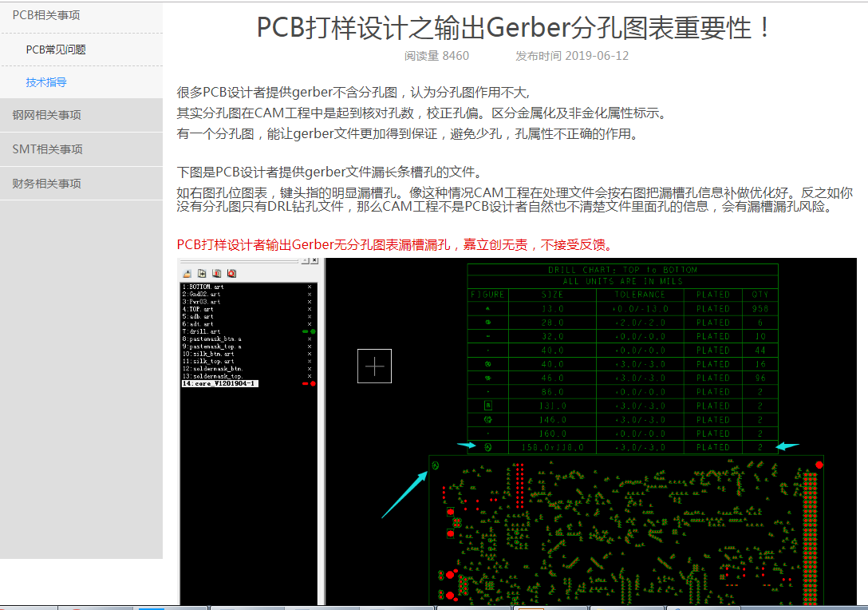Click the 阅读量 8460 view count
This screenshot has width=868, height=610.
tap(436, 56)
